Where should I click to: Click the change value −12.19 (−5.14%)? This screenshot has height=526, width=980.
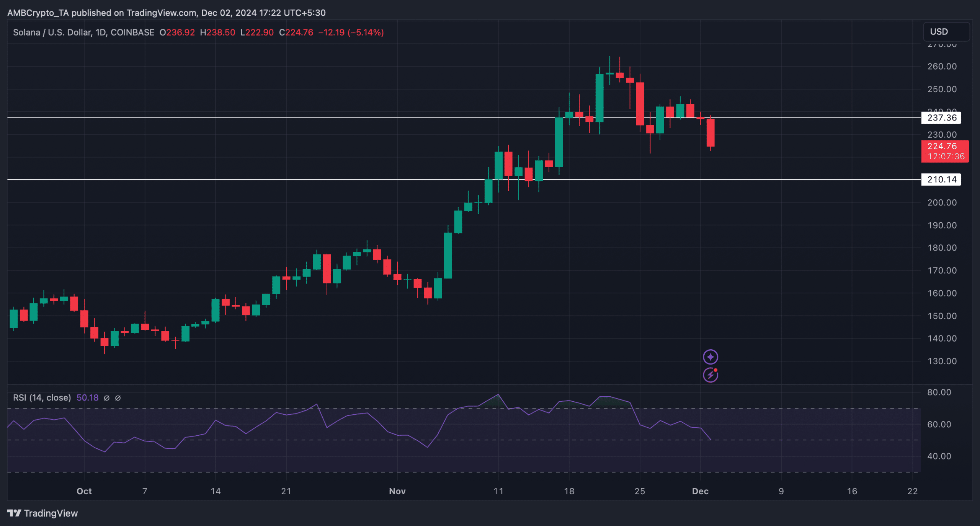click(x=351, y=33)
